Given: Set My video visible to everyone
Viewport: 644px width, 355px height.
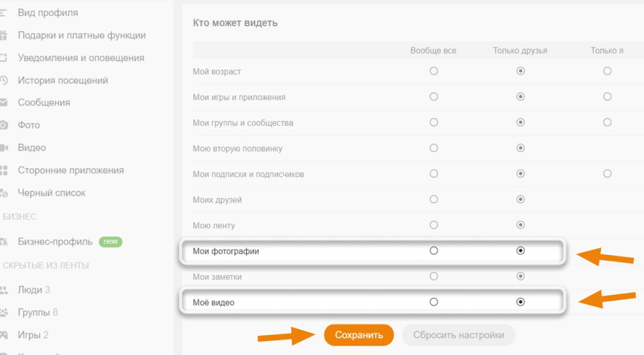Looking at the screenshot, I should coord(434,302).
